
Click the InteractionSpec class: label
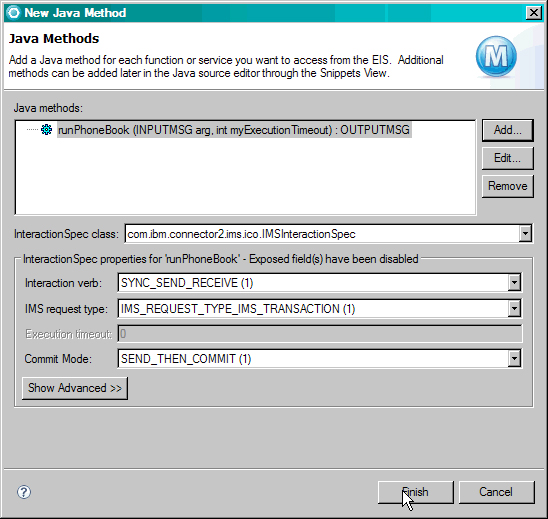[66, 234]
